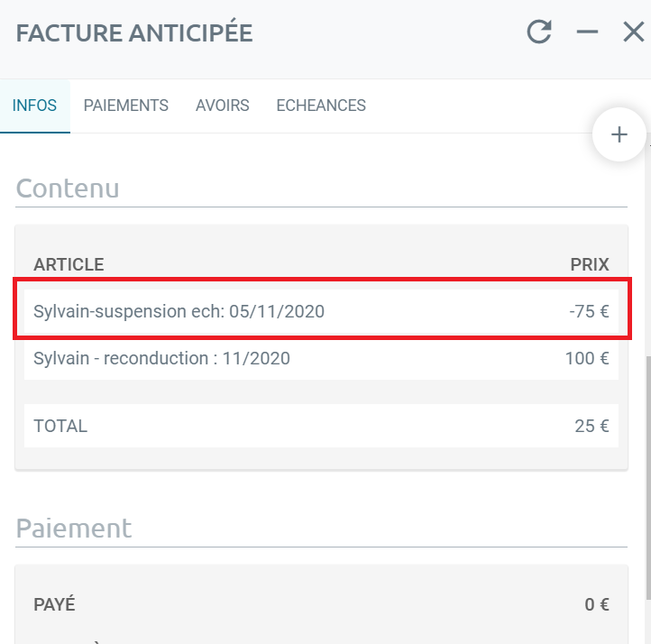The width and height of the screenshot is (651, 644).
Task: Select the Sylvain - reconduction : 11/2020 line
Action: tap(321, 358)
